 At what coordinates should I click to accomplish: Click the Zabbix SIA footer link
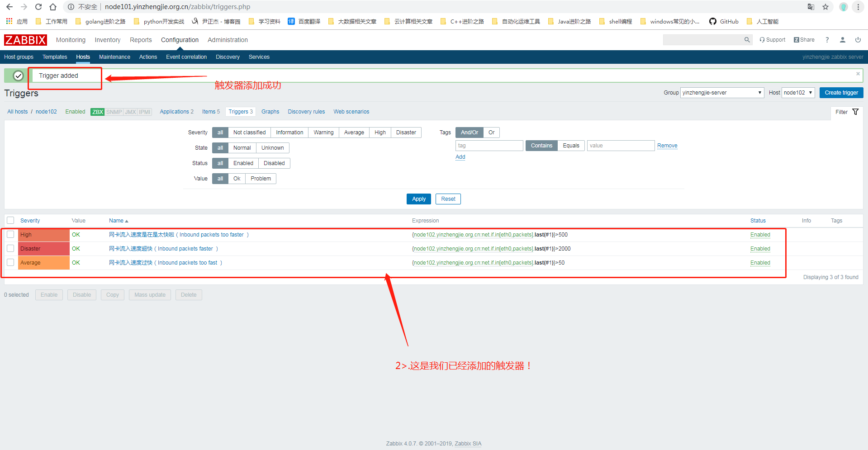[468, 444]
